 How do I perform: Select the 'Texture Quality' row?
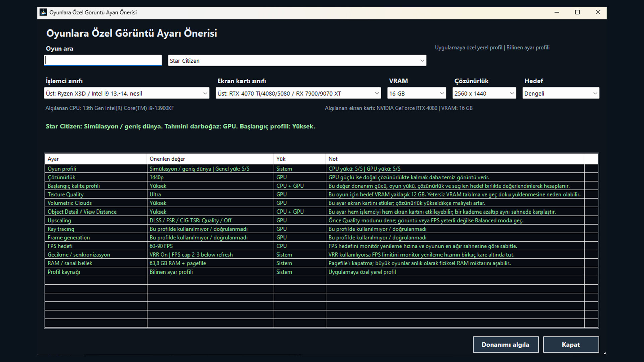click(x=321, y=194)
